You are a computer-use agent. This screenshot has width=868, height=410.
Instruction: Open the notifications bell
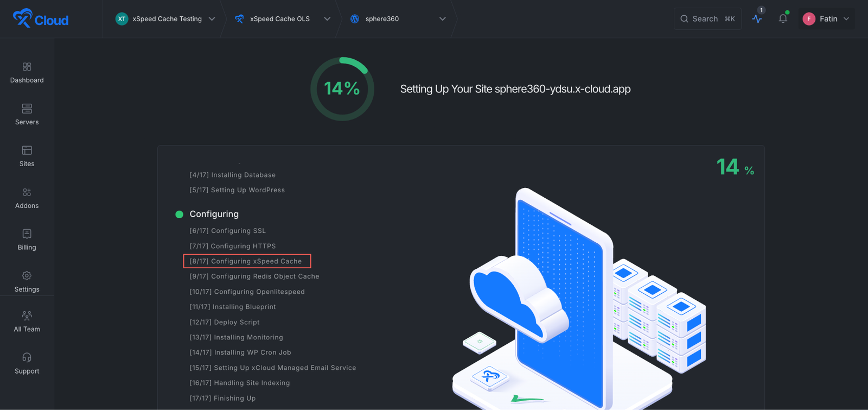[783, 18]
